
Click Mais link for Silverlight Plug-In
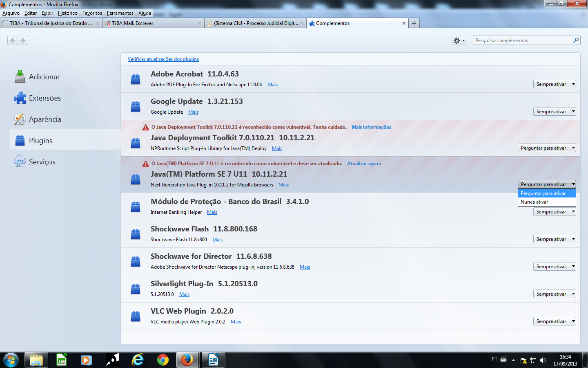[x=184, y=294]
